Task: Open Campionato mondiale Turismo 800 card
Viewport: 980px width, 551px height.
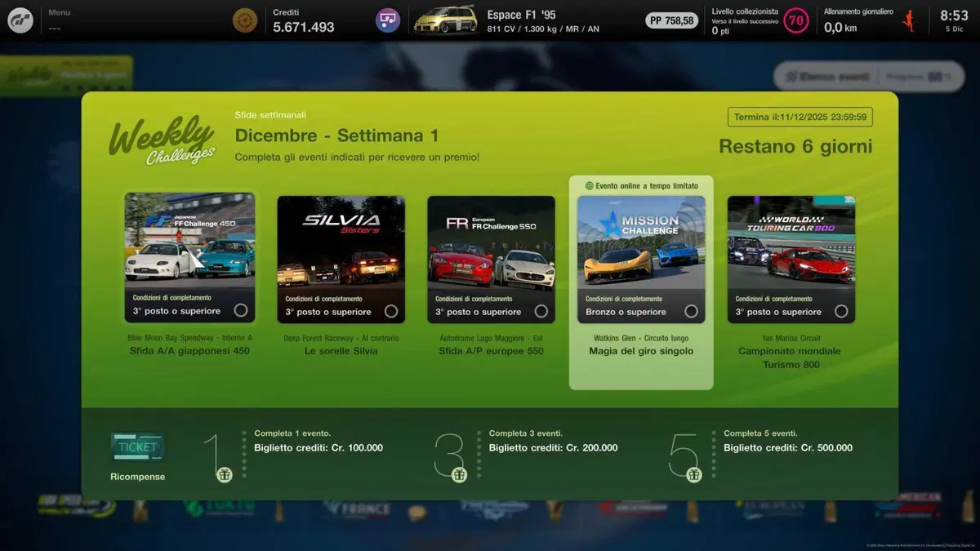Action: [x=791, y=259]
